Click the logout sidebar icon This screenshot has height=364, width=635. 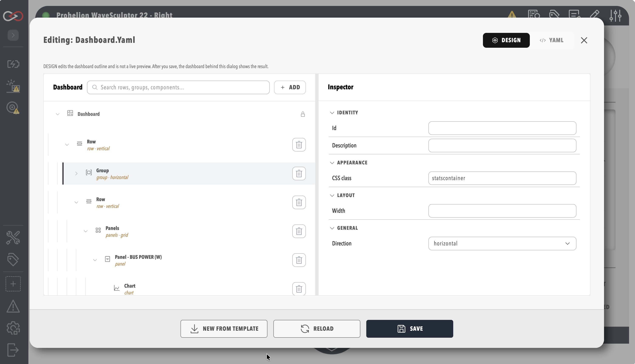pyautogui.click(x=13, y=350)
